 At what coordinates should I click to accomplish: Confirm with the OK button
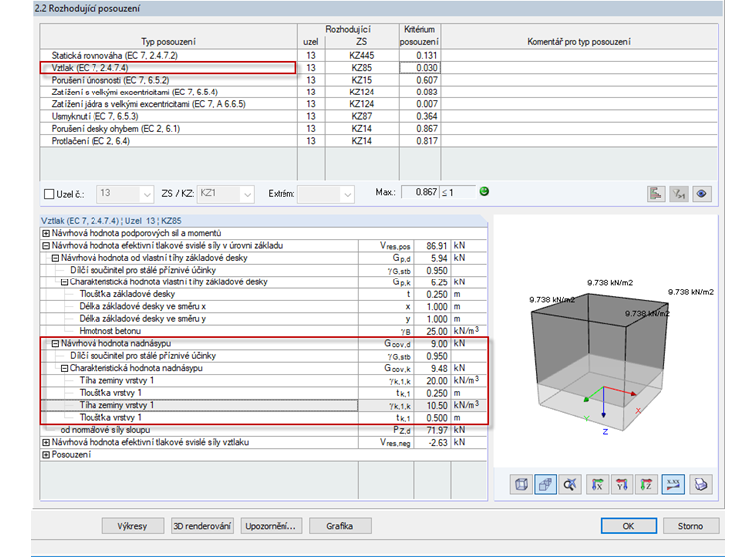[629, 526]
